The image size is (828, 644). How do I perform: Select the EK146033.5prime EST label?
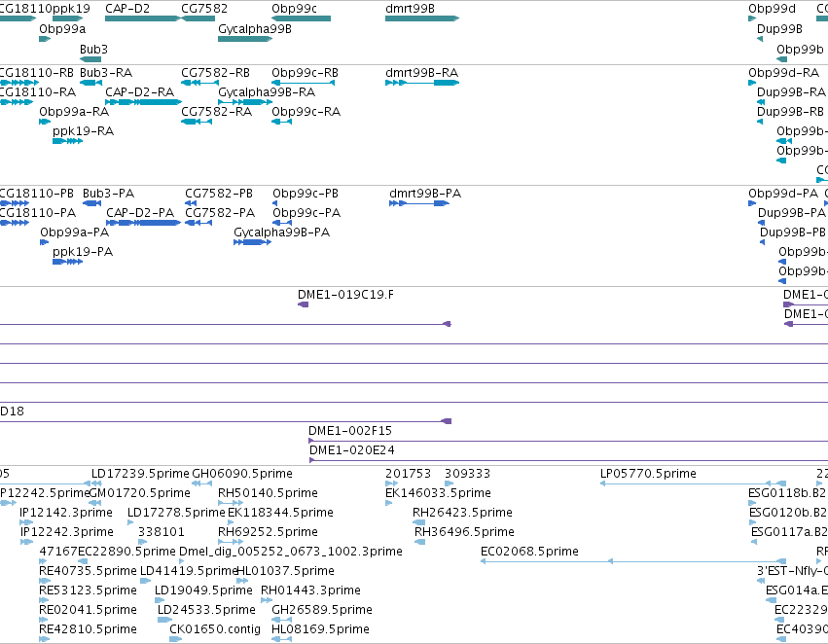438,493
